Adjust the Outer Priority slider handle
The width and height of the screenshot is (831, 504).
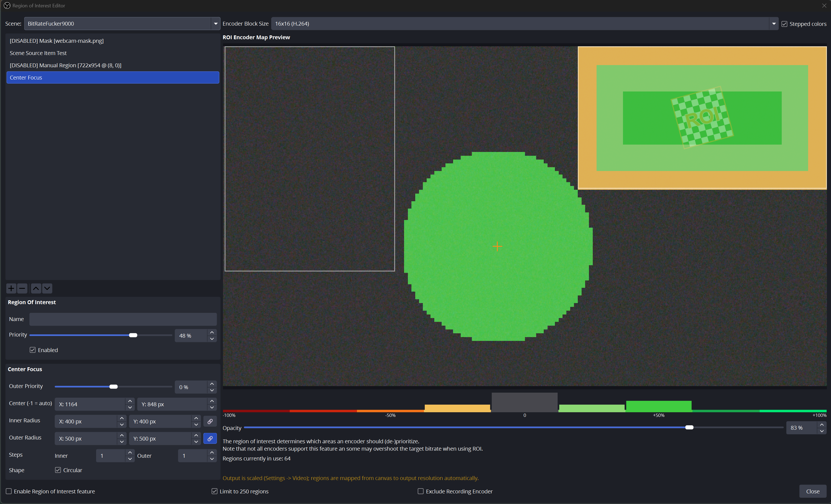click(x=114, y=387)
